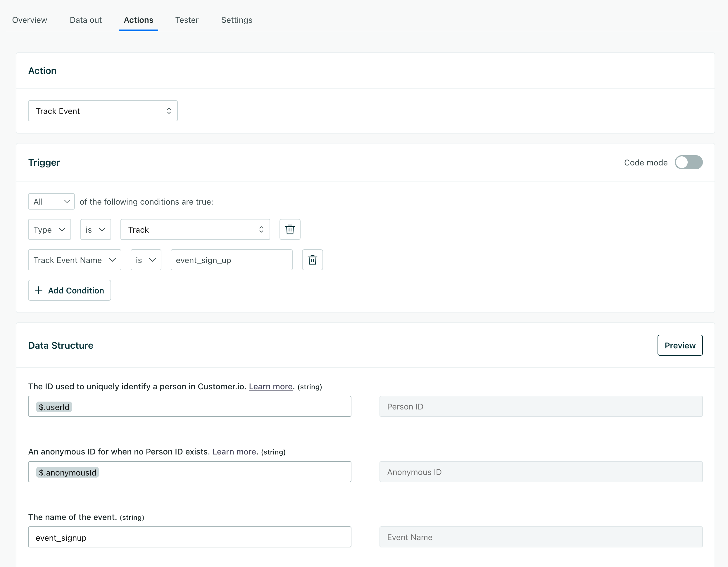Open the Track Event action selector chevron
The image size is (728, 567).
(169, 110)
